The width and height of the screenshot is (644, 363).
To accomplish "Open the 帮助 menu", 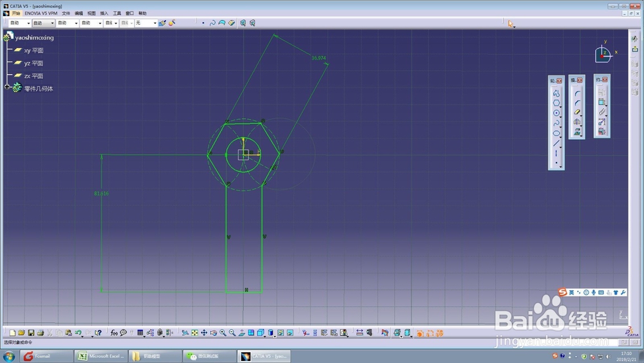I will [142, 13].
